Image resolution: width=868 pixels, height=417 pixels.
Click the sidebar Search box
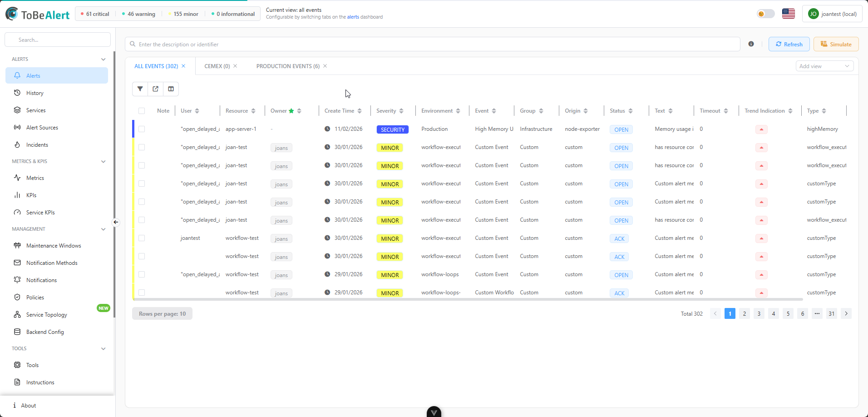tap(58, 40)
